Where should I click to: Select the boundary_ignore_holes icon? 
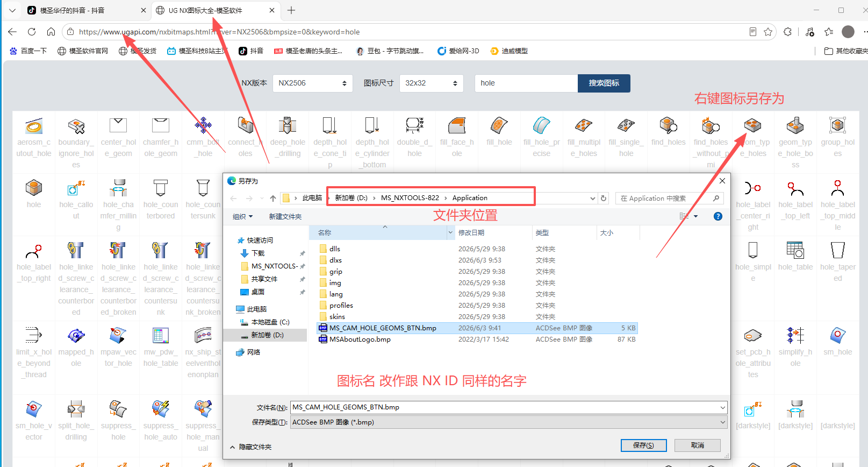tap(76, 126)
